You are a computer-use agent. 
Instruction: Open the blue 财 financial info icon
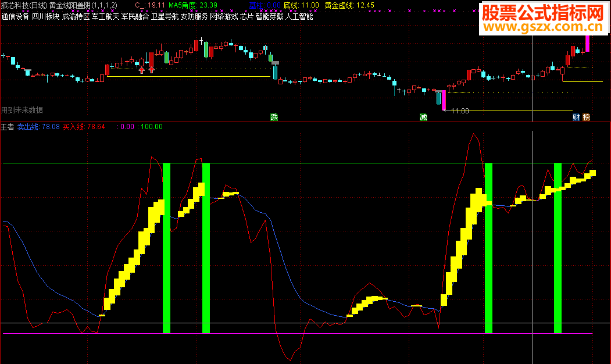click(576, 117)
